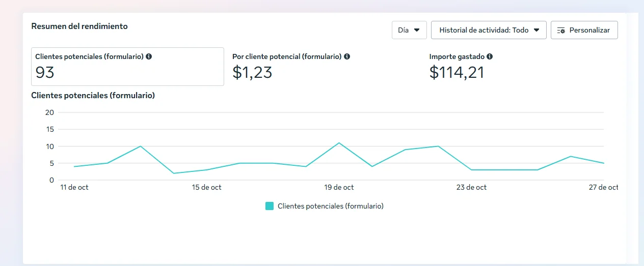Click info icon next to Importe gastado

(x=490, y=56)
